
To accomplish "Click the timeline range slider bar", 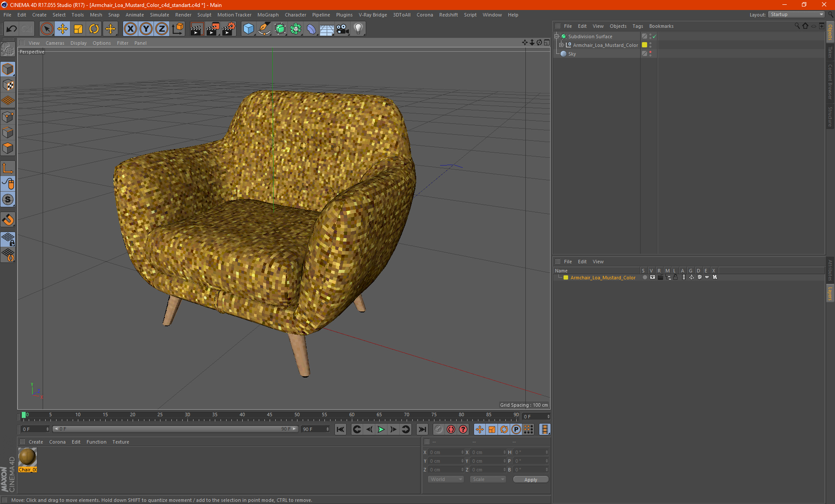I will click(x=175, y=429).
